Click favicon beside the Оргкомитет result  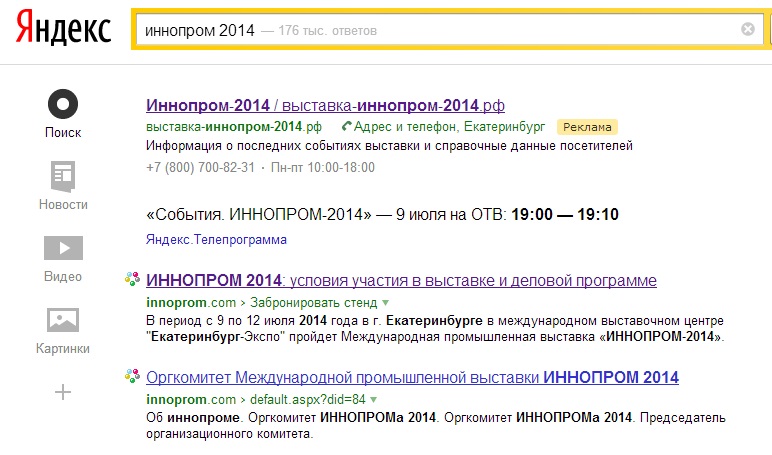[x=131, y=376]
